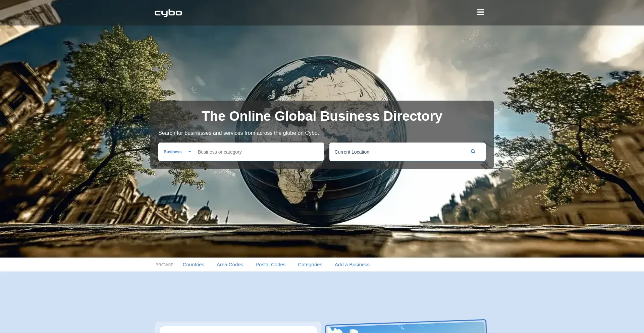This screenshot has height=333, width=644.
Task: Expand the Business search type selector
Action: 173,152
